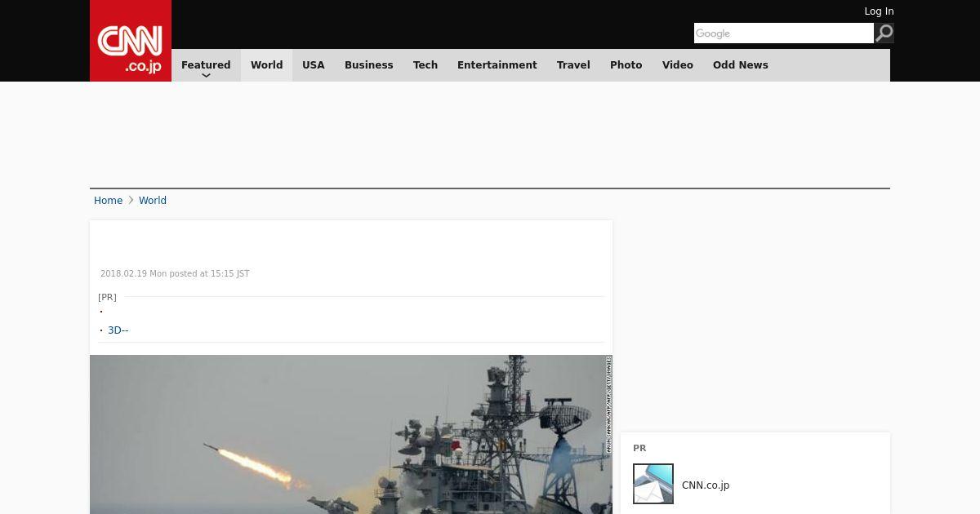
Task: Go to the USA section
Action: [x=314, y=65]
